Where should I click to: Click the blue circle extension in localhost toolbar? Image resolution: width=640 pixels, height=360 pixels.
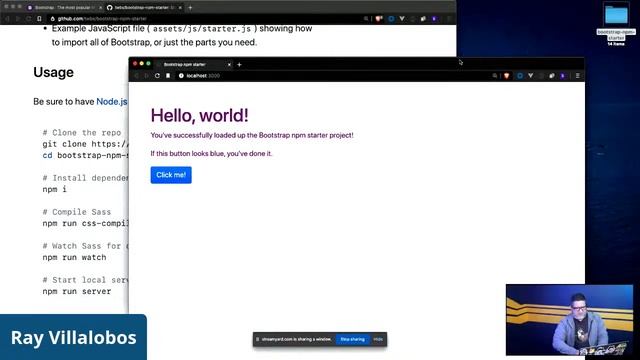coord(520,76)
